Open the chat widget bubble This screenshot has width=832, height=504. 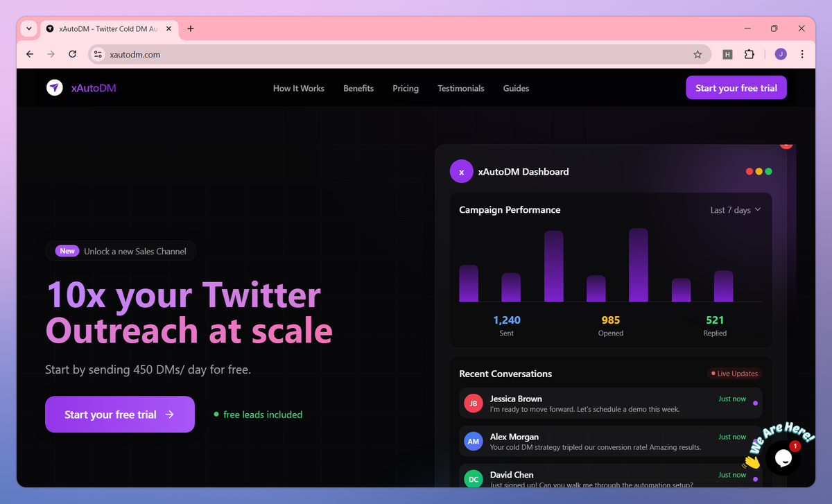783,458
